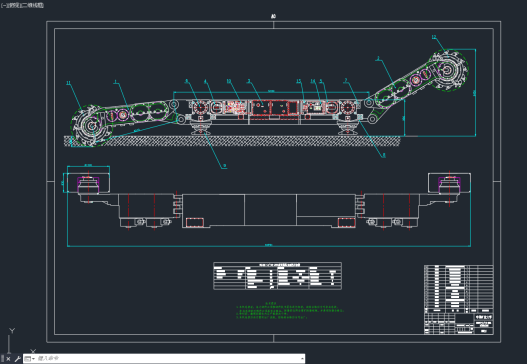
Task: Select part balloon number 9
Action: pyautogui.click(x=225, y=166)
